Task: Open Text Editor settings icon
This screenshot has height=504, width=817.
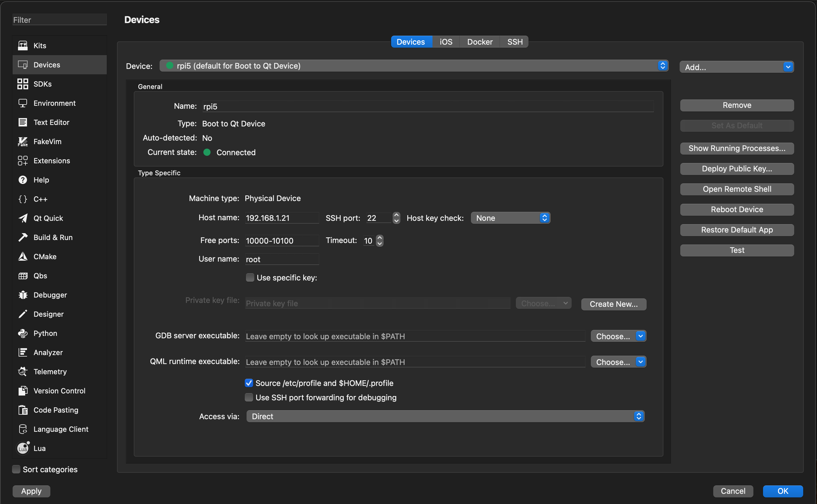Action: (23, 122)
